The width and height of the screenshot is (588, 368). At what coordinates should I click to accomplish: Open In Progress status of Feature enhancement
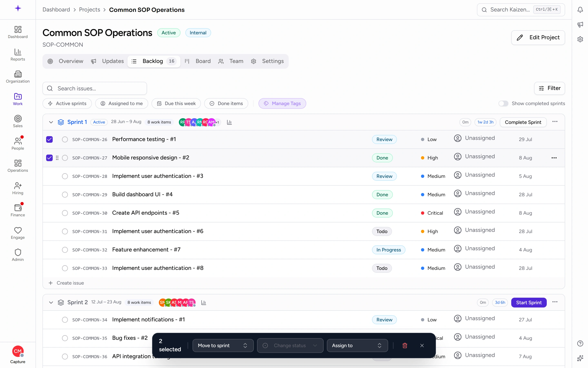pos(389,250)
